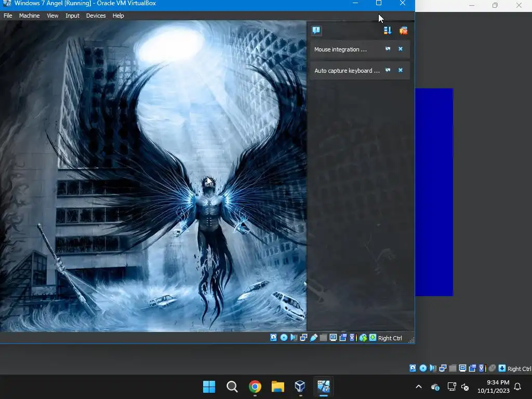Click the hard disk indicator in the background VM status bar
532x399 pixels.
(x=413, y=368)
